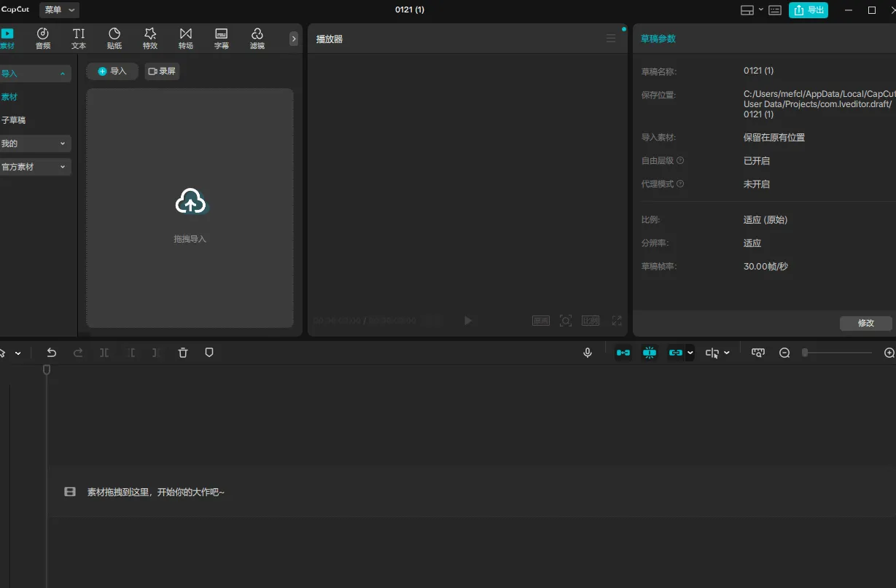Screen dimensions: 896x588
Task: Click the microphone record voiceover icon
Action: [x=588, y=353]
